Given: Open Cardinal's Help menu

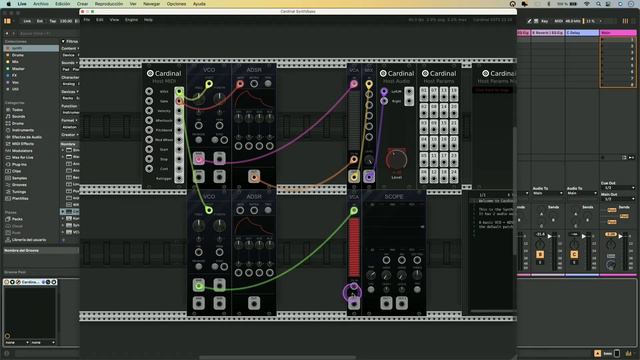Looking at the screenshot, I should pos(148,20).
